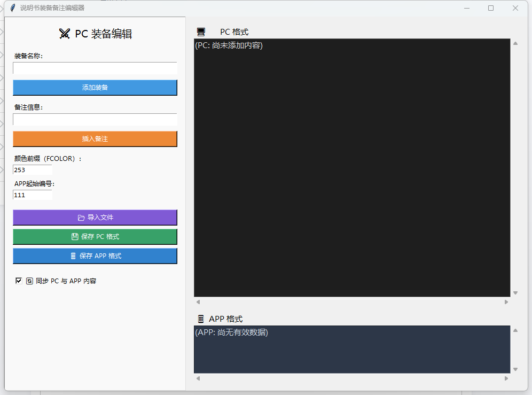Enable the 同步 PC 与 APP 内容 checkbox
Image resolution: width=532 pixels, height=395 pixels.
pyautogui.click(x=19, y=281)
